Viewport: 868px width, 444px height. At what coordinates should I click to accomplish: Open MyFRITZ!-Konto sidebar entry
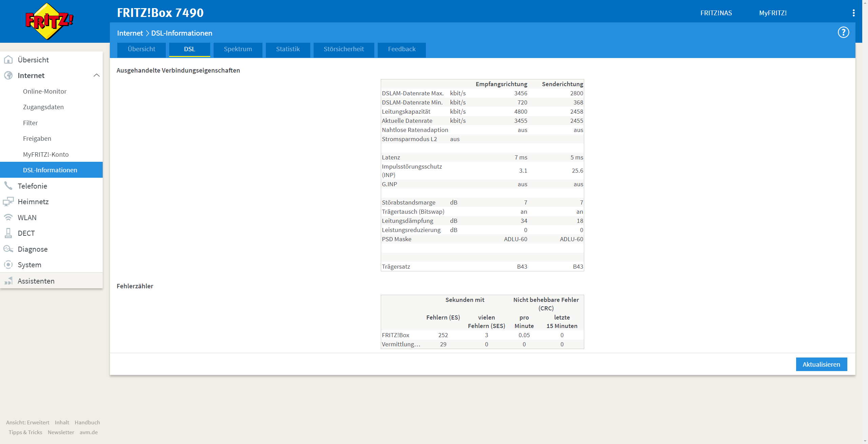46,154
